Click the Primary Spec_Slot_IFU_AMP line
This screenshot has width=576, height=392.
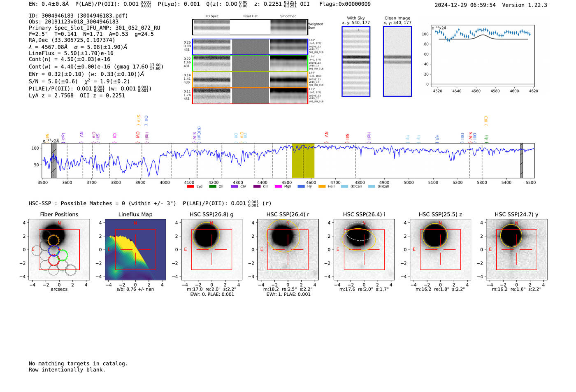95,28
